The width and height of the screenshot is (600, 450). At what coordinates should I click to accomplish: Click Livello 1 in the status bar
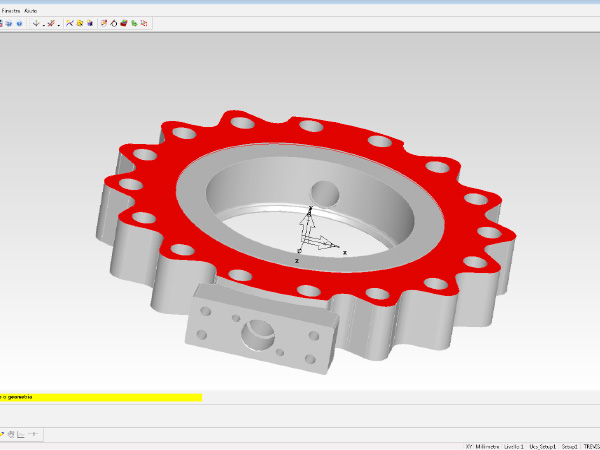pos(514,445)
